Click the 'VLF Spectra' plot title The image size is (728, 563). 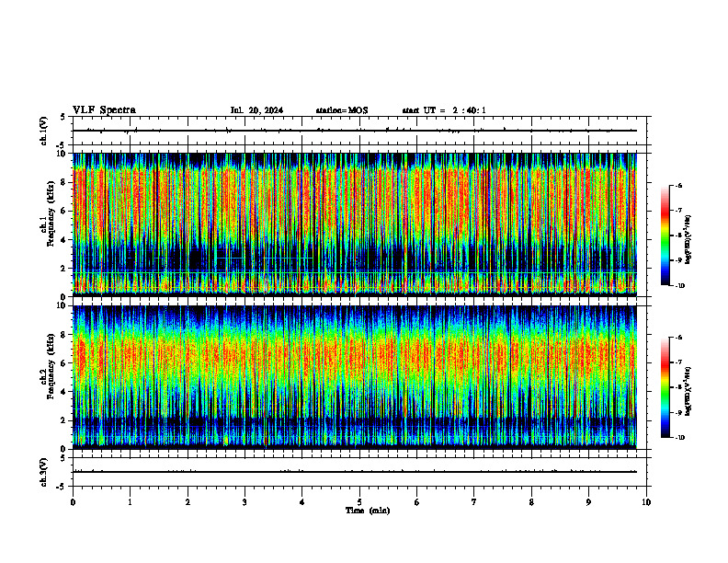click(x=104, y=110)
